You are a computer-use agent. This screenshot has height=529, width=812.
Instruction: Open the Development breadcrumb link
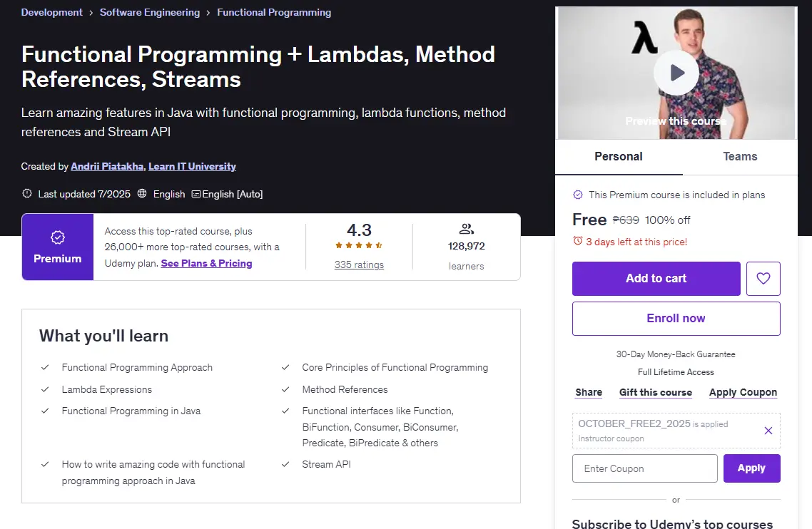click(52, 12)
